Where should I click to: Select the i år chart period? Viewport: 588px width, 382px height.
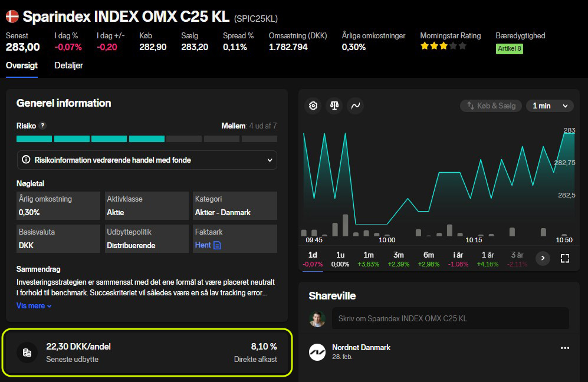click(x=458, y=259)
